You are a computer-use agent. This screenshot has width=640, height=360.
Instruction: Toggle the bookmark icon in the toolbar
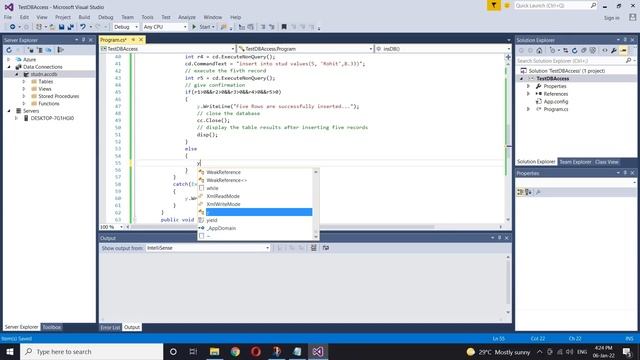pyautogui.click(x=284, y=27)
